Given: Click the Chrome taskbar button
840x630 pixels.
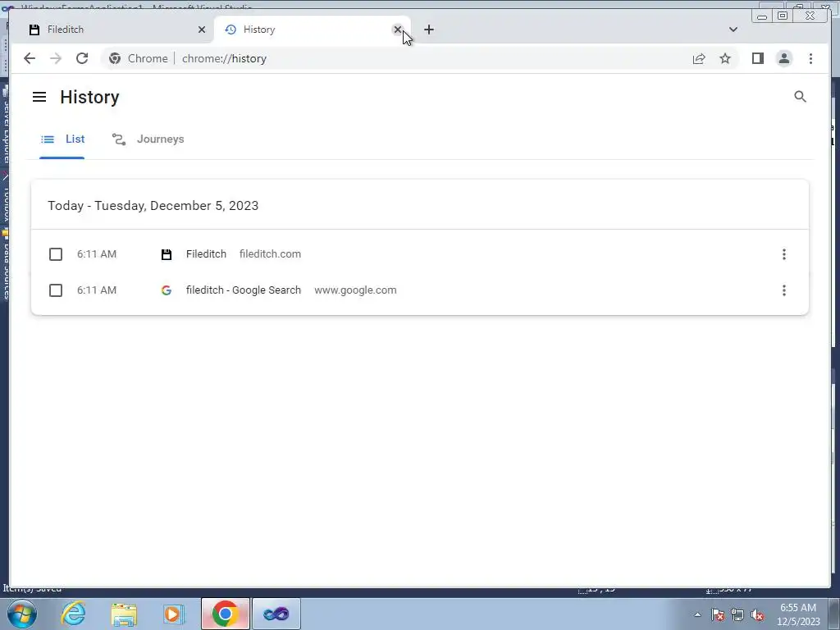Looking at the screenshot, I should (x=226, y=614).
